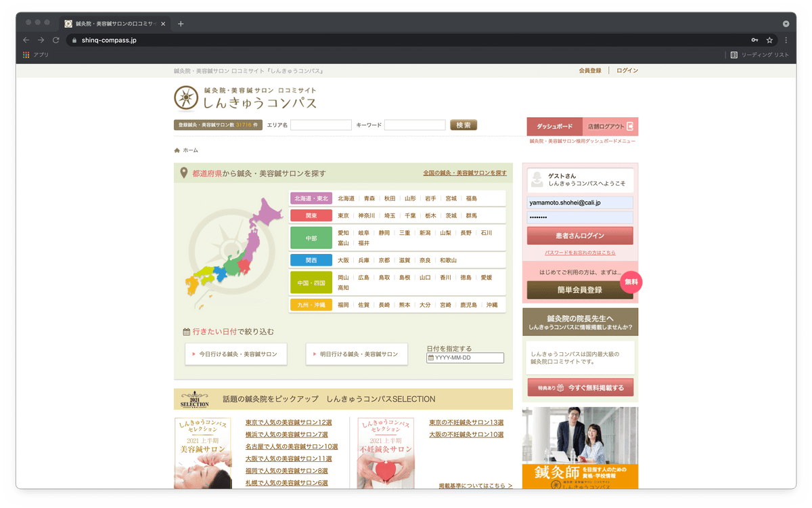Open 横浜で人気の美容鍼サロン7選
812x508 pixels.
pyautogui.click(x=286, y=435)
